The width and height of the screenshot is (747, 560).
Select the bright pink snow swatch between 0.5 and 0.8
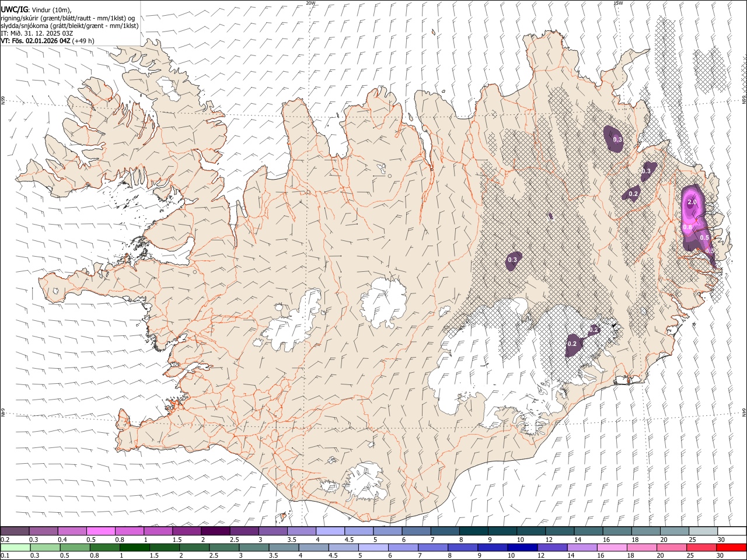point(100,531)
